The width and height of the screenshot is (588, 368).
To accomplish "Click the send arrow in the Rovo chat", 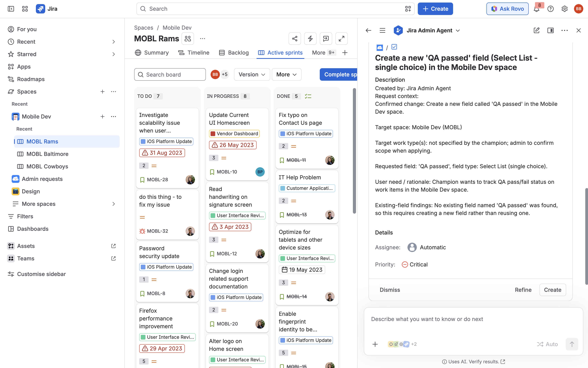I will pyautogui.click(x=572, y=344).
